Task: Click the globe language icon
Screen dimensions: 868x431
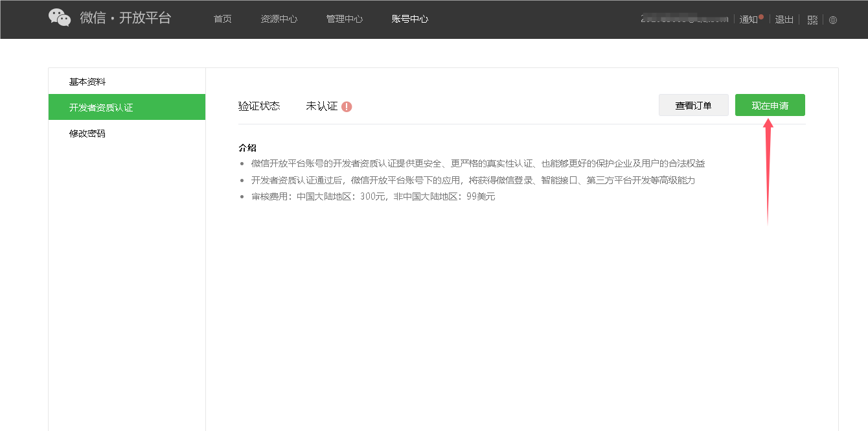Action: coord(833,19)
